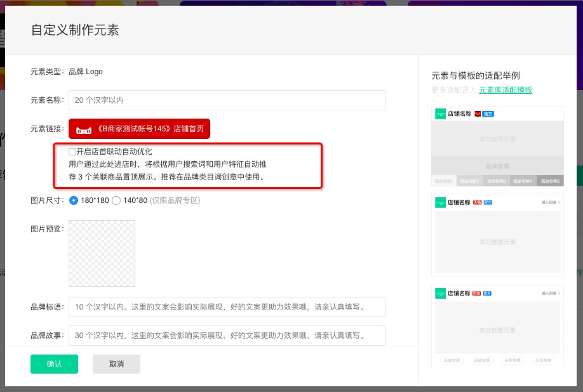Viewport: 583px width, 392px height.
Task: Click the red Tmall icon in the first template example
Action: 478,114
